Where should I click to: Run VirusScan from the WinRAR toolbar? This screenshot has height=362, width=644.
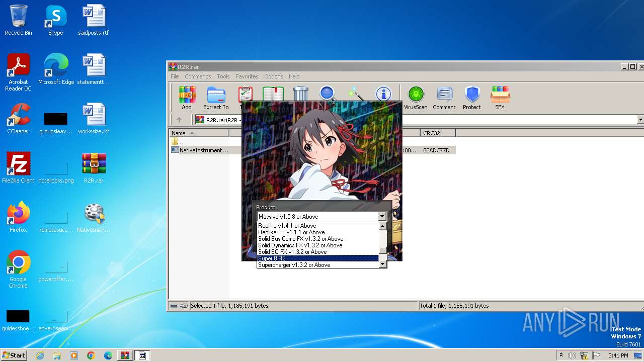[x=416, y=98]
